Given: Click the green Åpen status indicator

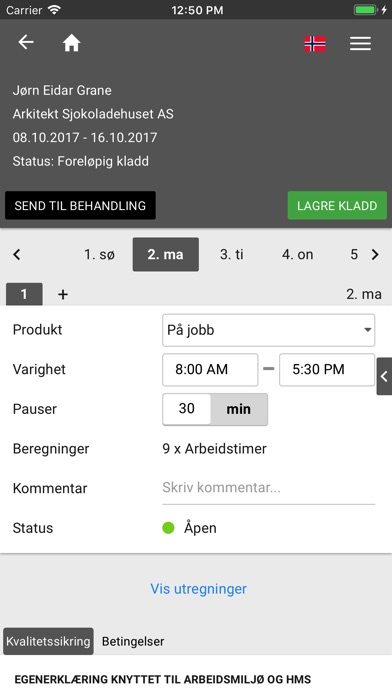Looking at the screenshot, I should coord(168,528).
